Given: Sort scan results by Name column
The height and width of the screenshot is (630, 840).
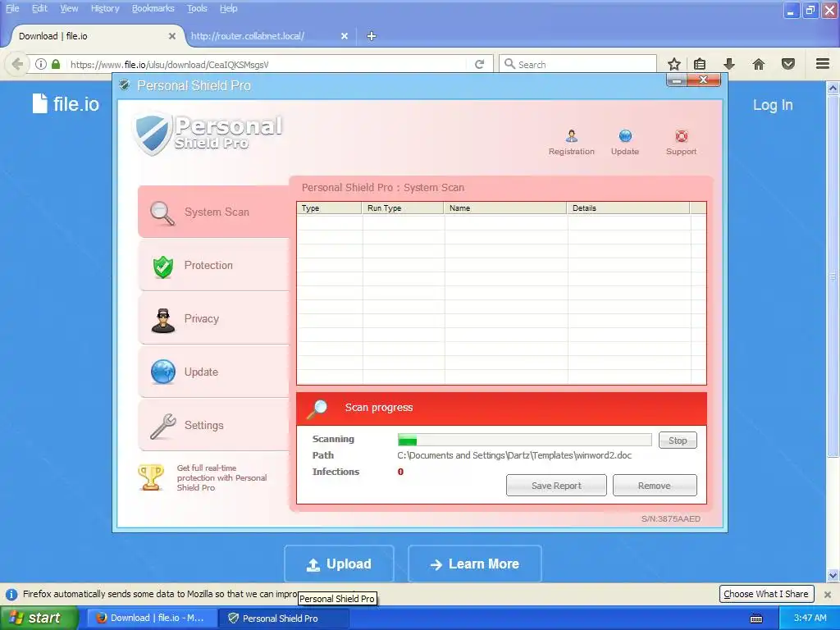Looking at the screenshot, I should [504, 208].
